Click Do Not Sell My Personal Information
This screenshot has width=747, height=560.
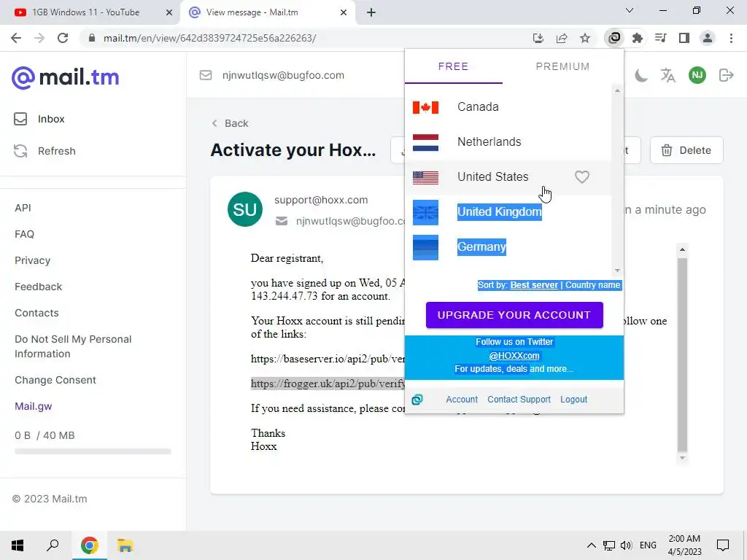[x=73, y=346]
